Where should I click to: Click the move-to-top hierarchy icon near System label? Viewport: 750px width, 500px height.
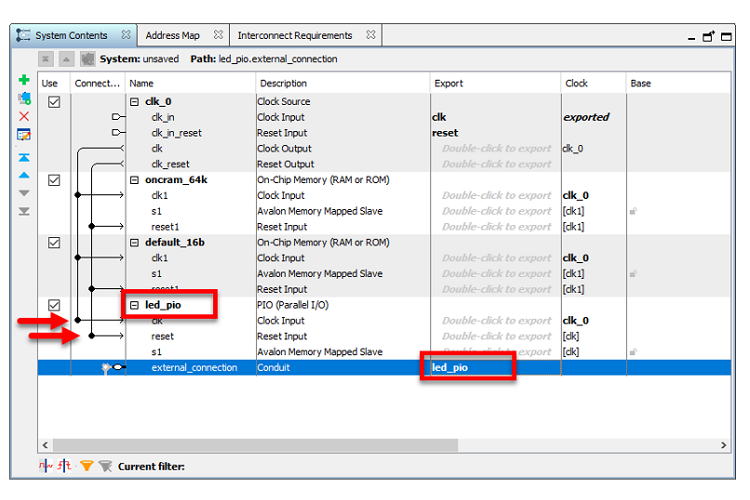click(45, 59)
